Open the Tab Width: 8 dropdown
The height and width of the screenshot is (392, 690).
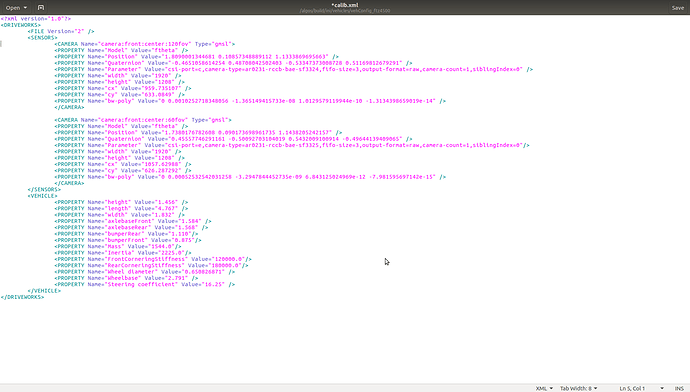[x=579, y=388]
